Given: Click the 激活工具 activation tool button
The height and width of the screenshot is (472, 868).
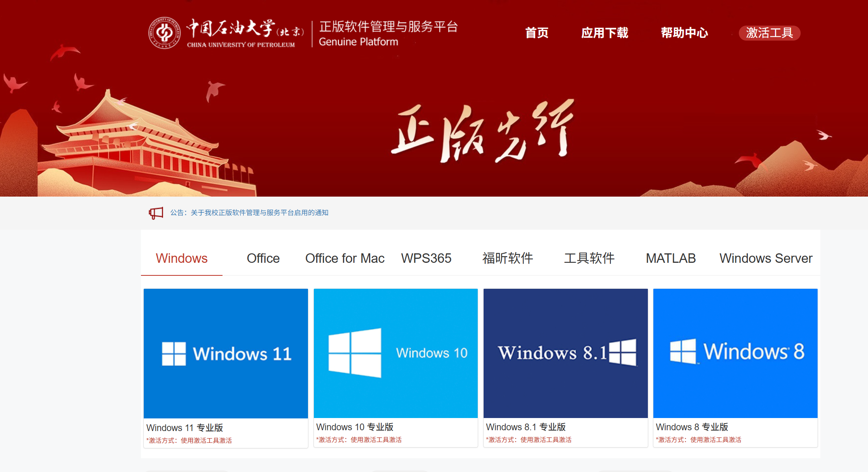Looking at the screenshot, I should tap(769, 33).
